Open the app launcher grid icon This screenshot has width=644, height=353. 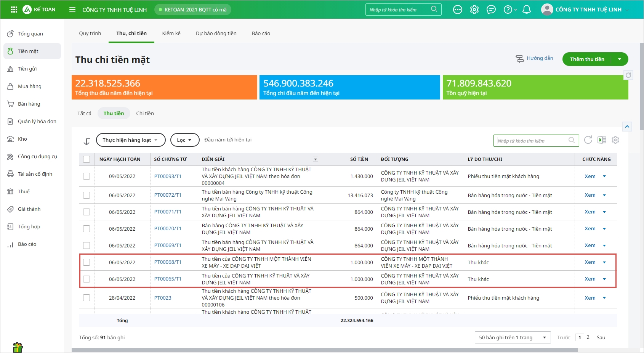tap(14, 10)
